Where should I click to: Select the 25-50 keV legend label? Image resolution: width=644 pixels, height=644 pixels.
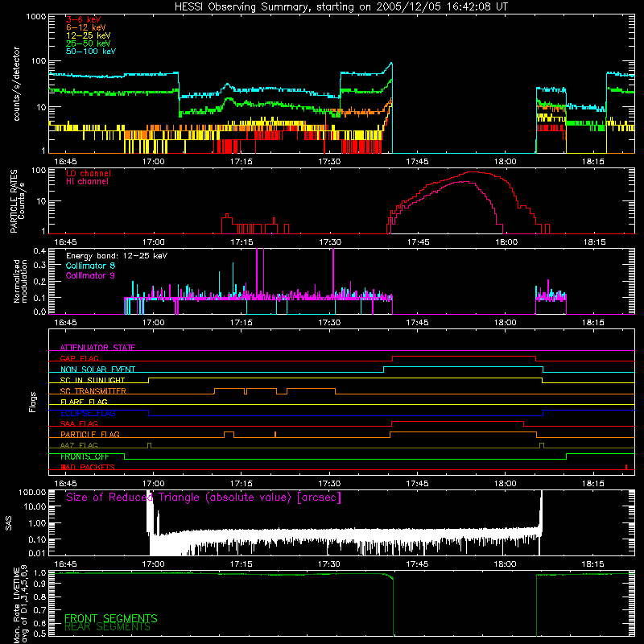(89, 43)
